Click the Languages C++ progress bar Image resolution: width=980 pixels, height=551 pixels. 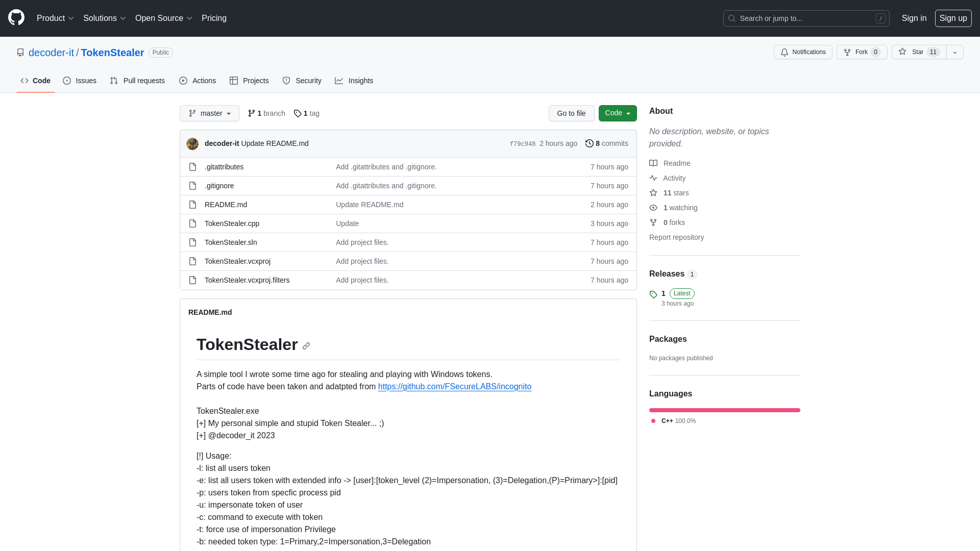[x=725, y=410]
